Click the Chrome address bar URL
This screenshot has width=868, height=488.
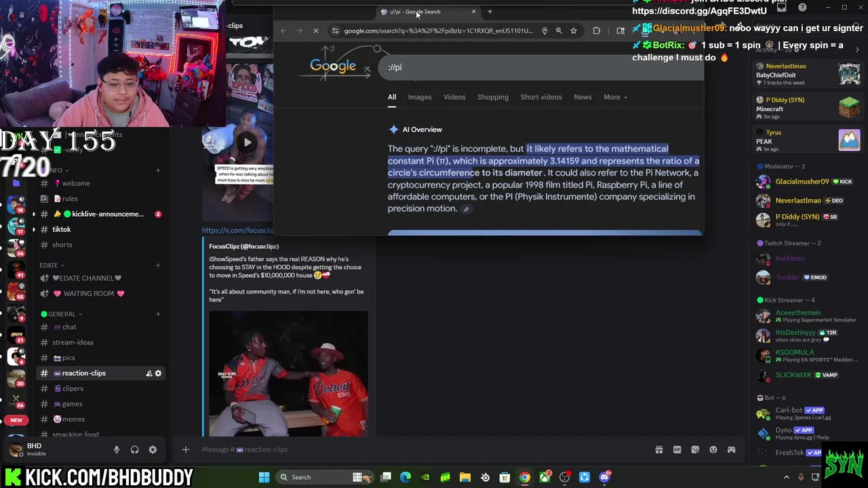pyautogui.click(x=438, y=30)
